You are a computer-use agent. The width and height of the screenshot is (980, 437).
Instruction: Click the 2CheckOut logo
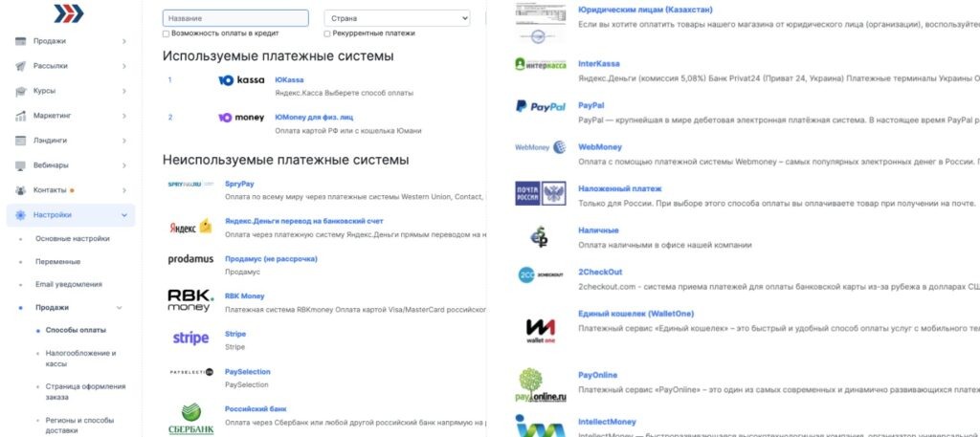pos(541,274)
